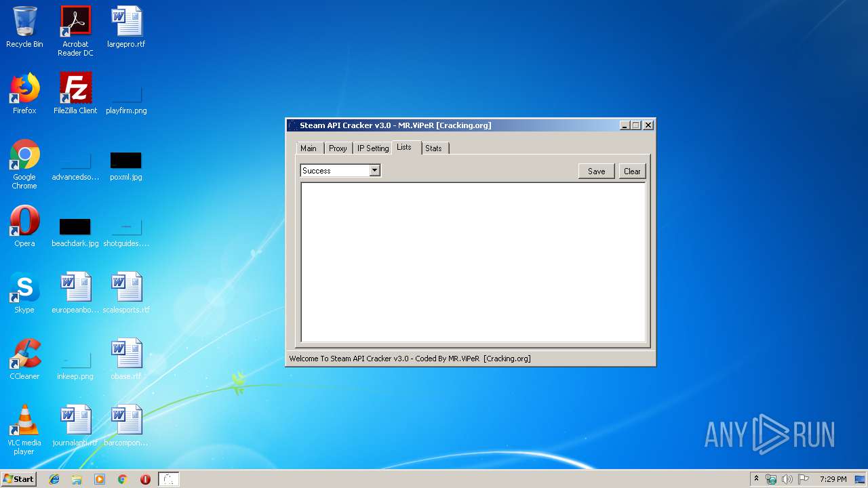Click the Welcome status bar text
Screen dimensions: 868x488
click(410, 359)
